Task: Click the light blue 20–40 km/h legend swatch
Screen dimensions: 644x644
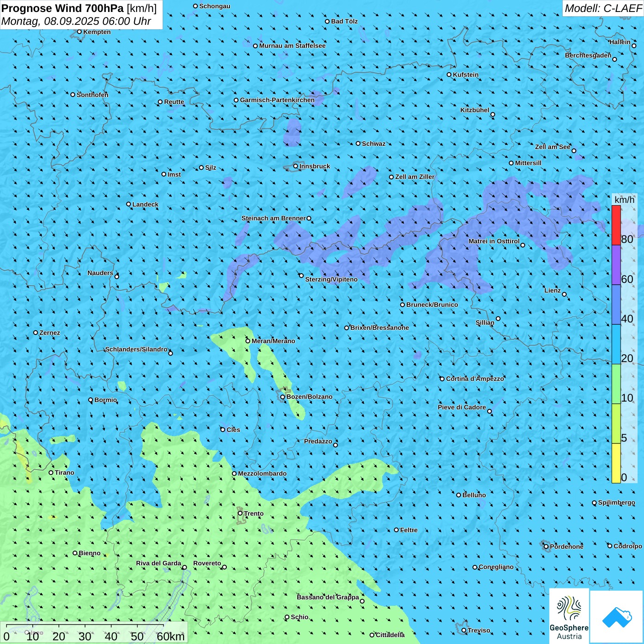Action: 616,345
